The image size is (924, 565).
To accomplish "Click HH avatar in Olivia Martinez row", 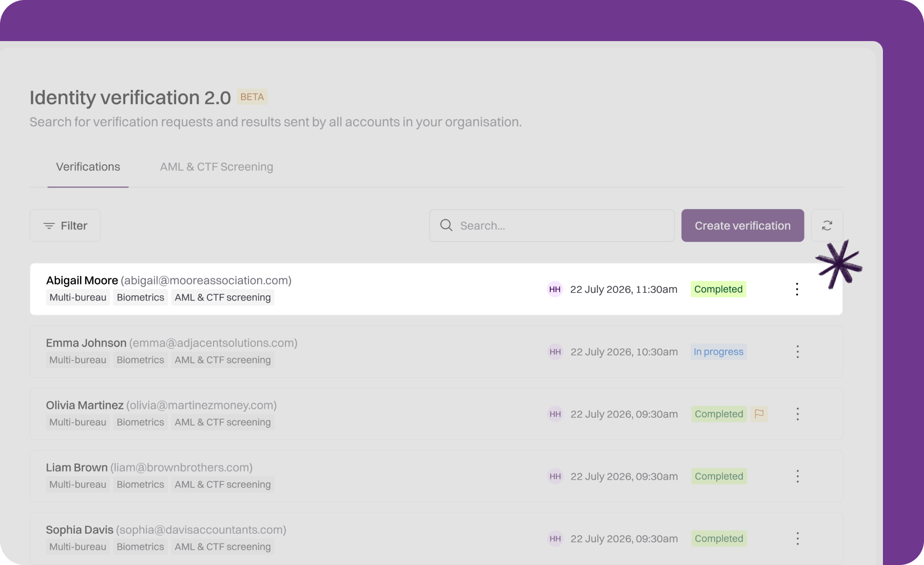I will tap(555, 414).
